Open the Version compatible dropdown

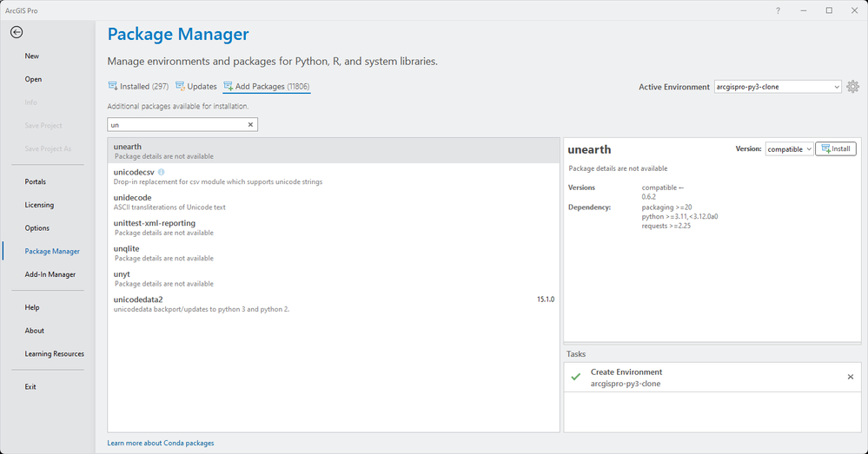(x=790, y=148)
